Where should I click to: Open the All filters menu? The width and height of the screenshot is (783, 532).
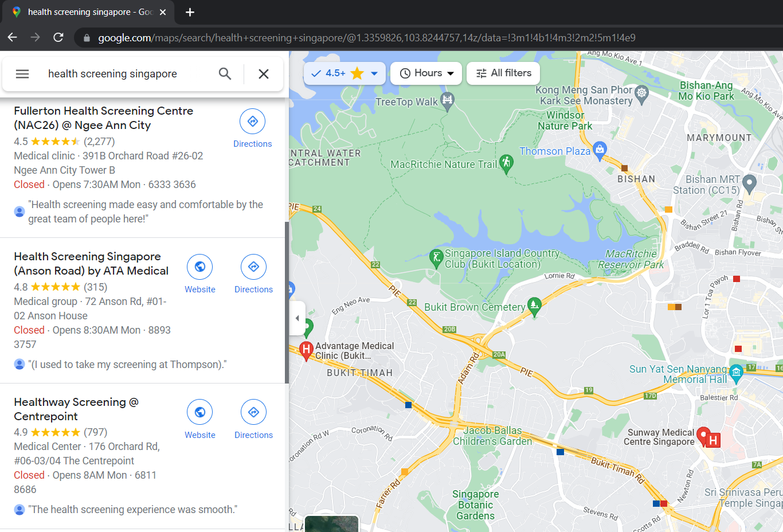pyautogui.click(x=503, y=73)
